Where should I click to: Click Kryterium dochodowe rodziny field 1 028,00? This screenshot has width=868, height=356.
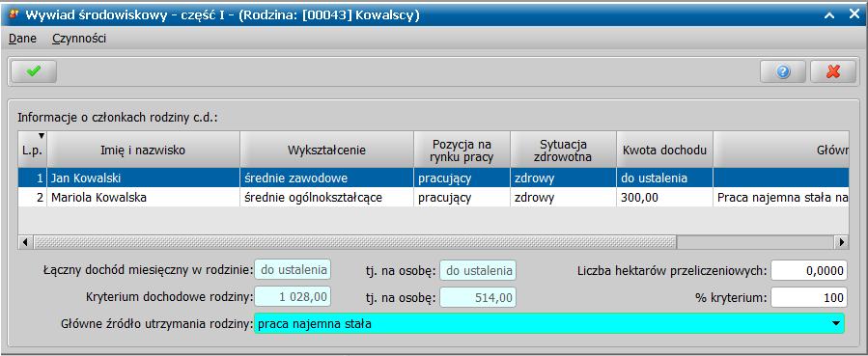click(293, 297)
